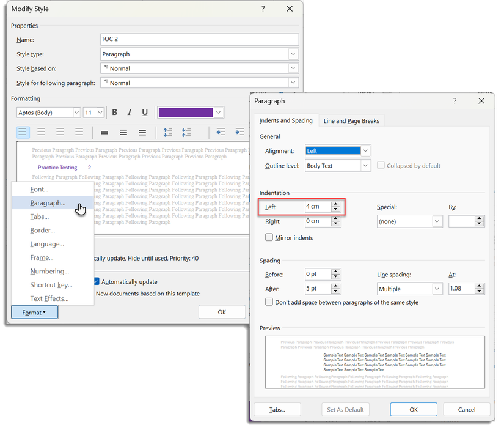
Task: Switch to Indents and Spacing tab
Action: click(286, 120)
